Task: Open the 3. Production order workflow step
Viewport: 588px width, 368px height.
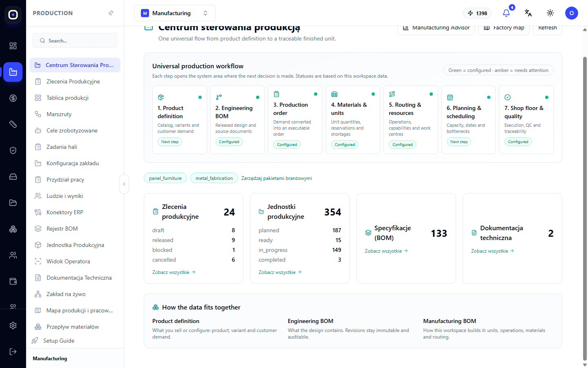Action: (x=295, y=120)
